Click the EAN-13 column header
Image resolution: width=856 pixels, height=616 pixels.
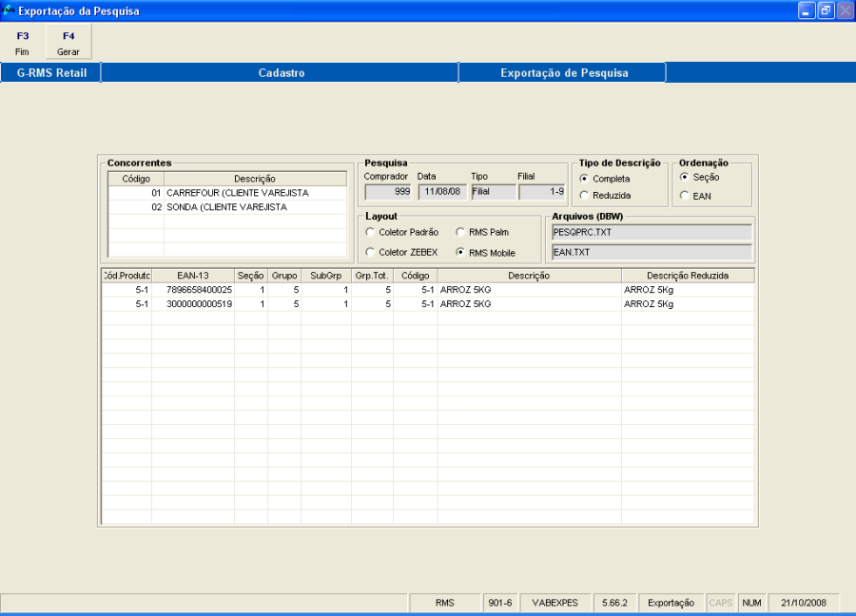(x=193, y=276)
